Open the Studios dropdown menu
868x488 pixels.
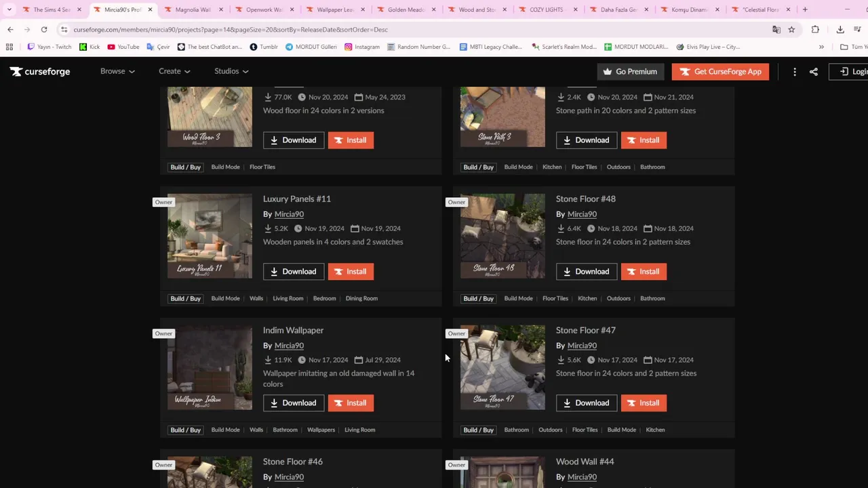(x=231, y=71)
